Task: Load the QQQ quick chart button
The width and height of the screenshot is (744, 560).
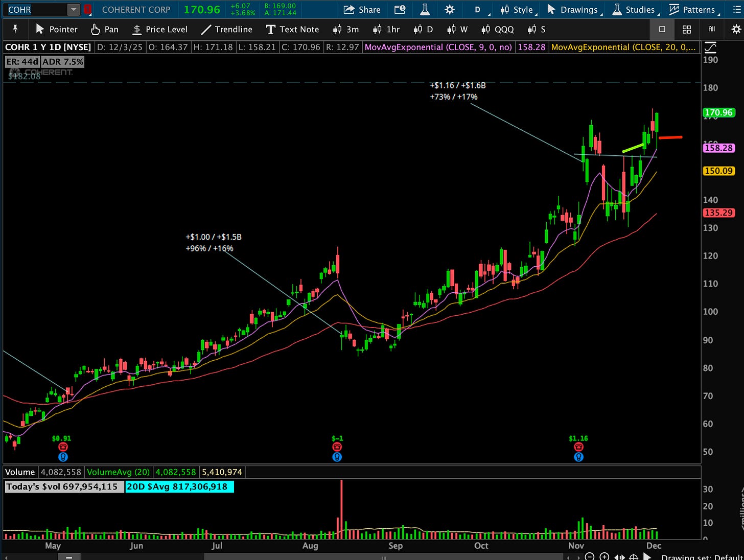Action: point(498,29)
